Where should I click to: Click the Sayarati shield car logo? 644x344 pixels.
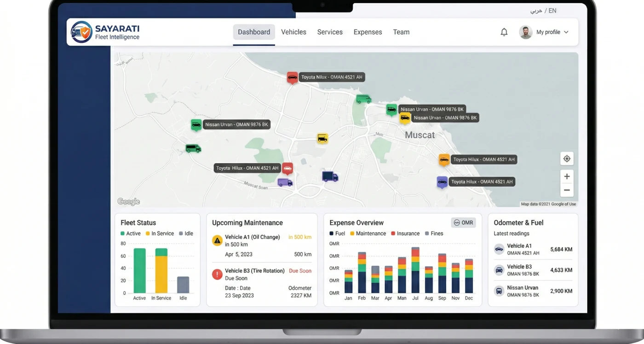(x=81, y=32)
